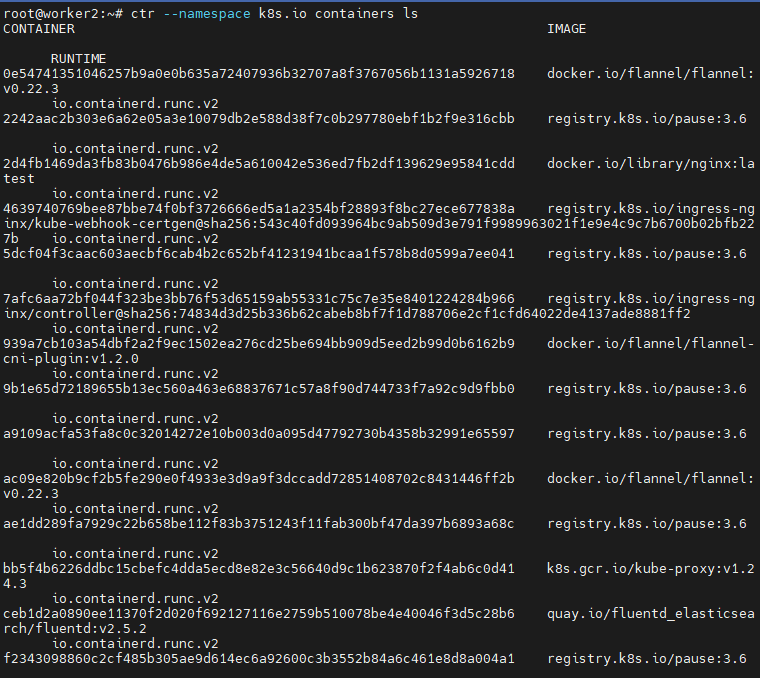The width and height of the screenshot is (760, 678).
Task: Click pause:3.6 image for container 9b1e65d7
Action: point(647,389)
